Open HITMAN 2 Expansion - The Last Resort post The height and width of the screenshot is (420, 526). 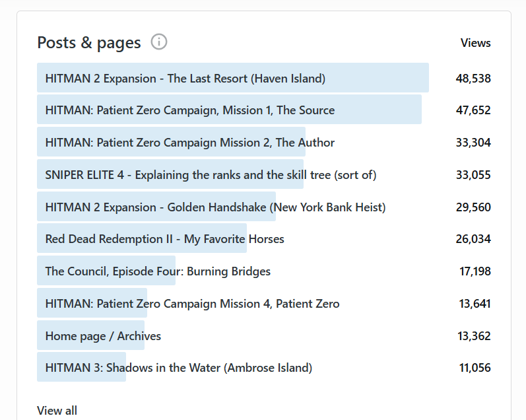pyautogui.click(x=185, y=79)
